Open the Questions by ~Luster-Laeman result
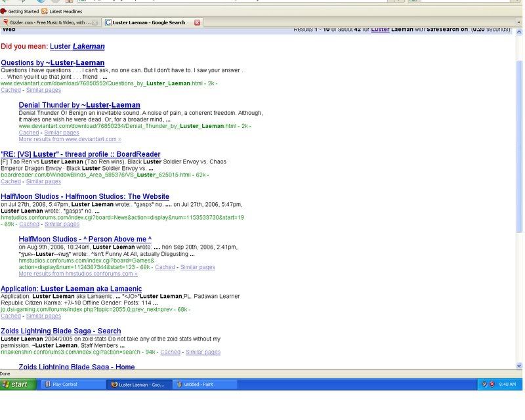This screenshot has width=525, height=420. [x=52, y=62]
